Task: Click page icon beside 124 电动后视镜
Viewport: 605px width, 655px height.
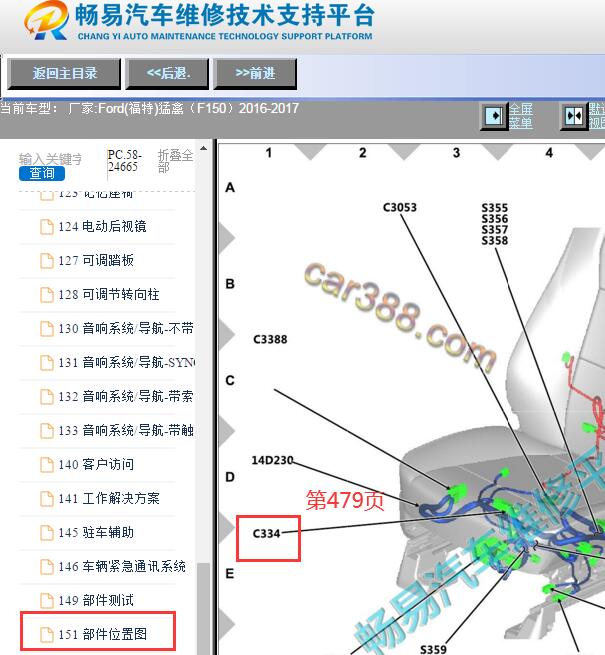Action: (47, 227)
